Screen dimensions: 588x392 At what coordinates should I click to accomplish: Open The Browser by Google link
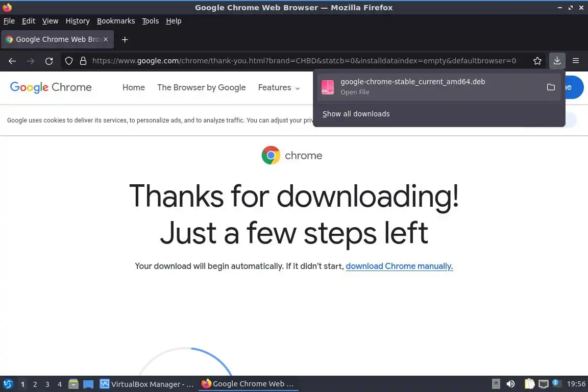(x=202, y=87)
